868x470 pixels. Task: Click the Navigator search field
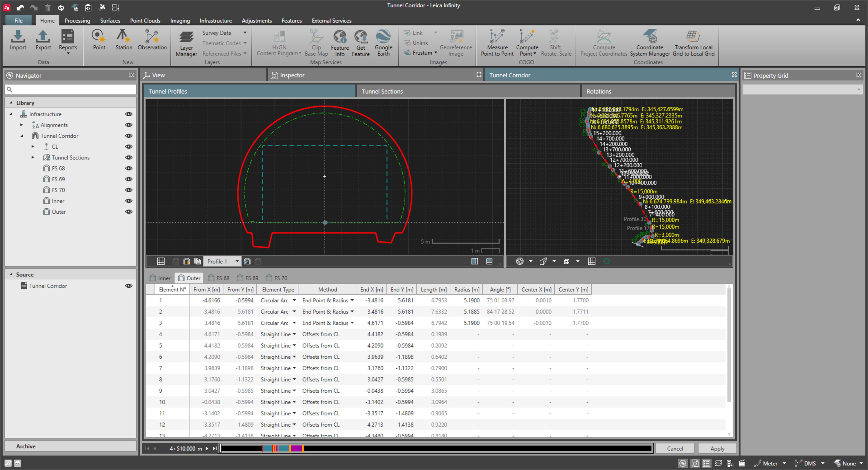(70, 89)
